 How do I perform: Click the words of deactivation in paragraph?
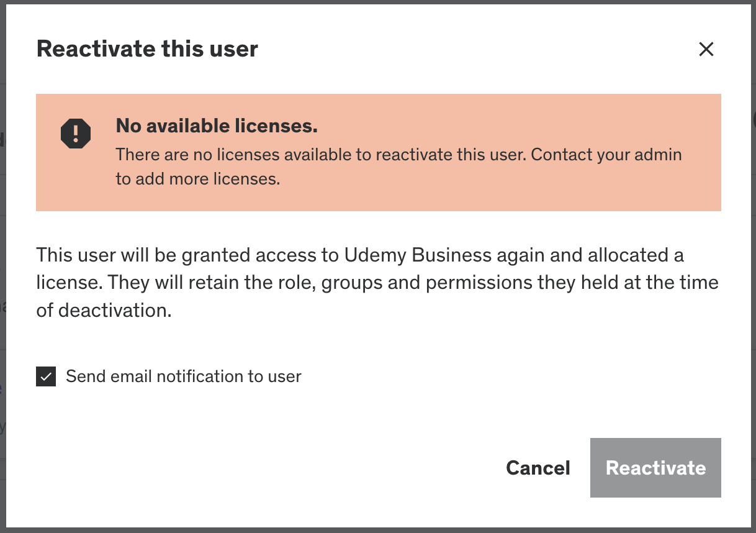pyautogui.click(x=104, y=310)
